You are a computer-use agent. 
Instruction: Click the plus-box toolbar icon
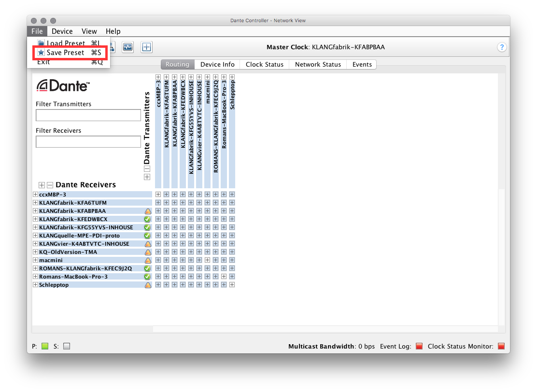pyautogui.click(x=147, y=47)
